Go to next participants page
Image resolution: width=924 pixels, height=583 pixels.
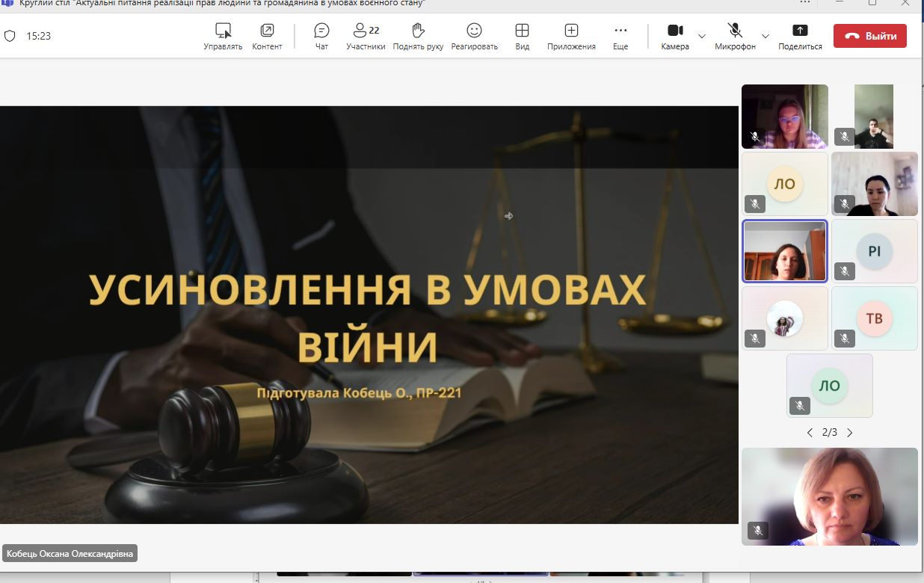tap(849, 433)
